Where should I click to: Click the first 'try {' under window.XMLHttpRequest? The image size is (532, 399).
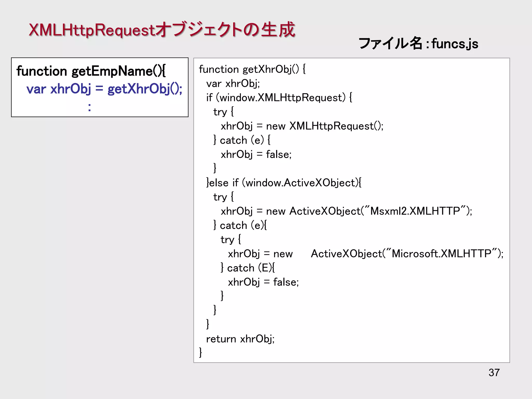[x=223, y=112]
